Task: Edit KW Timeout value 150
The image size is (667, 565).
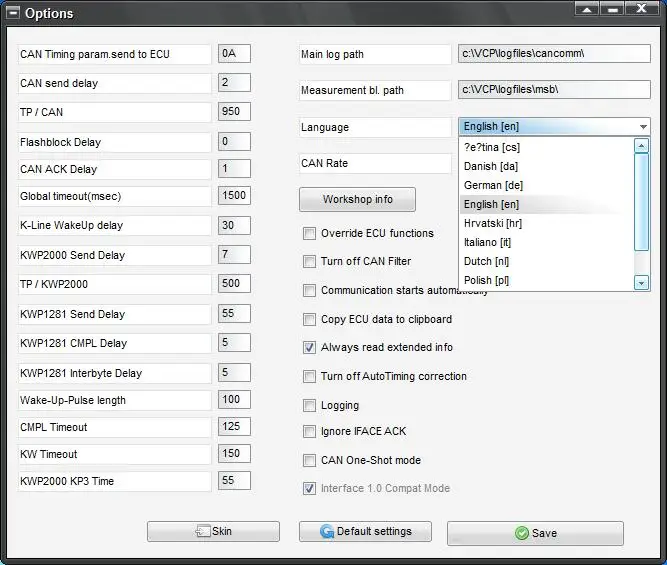Action: (x=234, y=454)
